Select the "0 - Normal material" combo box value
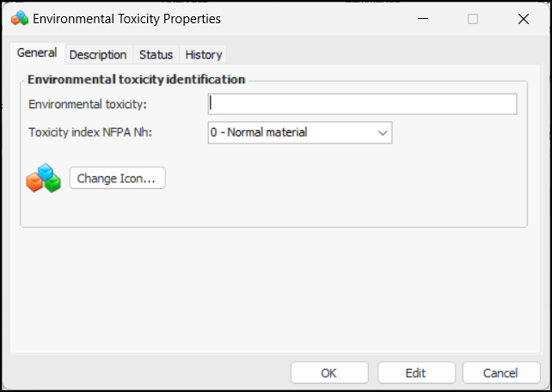The height and width of the screenshot is (392, 552). [x=291, y=132]
